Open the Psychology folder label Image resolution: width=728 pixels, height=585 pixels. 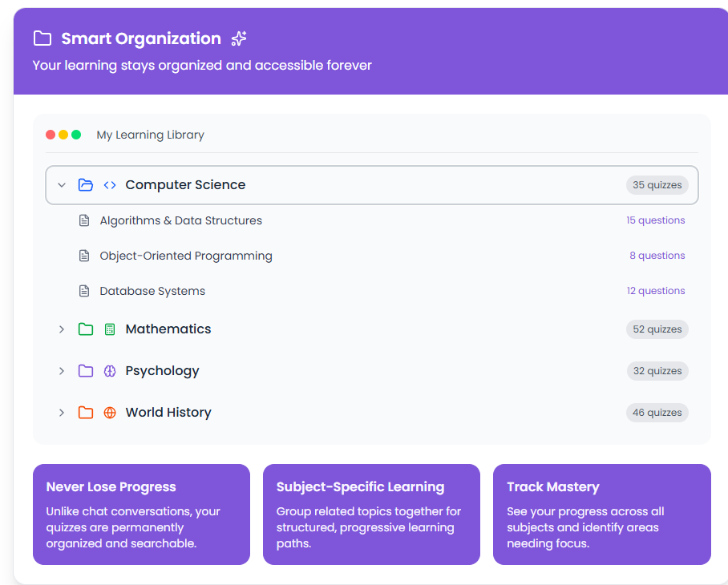pos(162,371)
